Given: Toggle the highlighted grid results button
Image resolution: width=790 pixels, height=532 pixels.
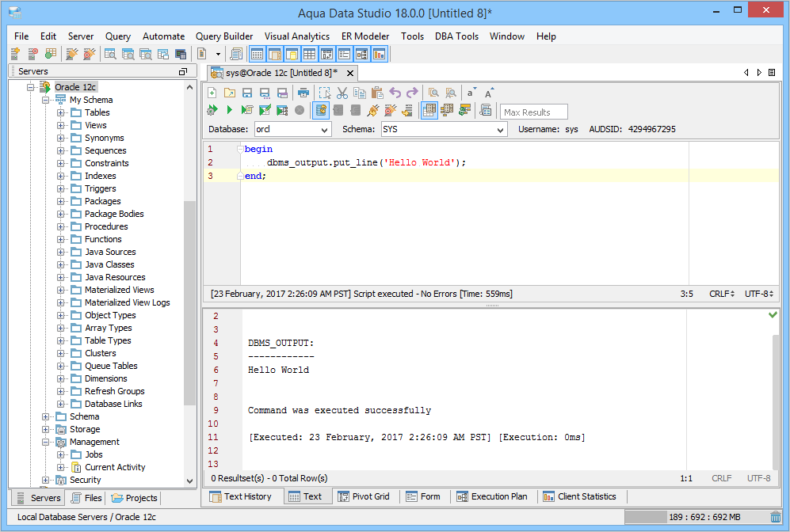Looking at the screenshot, I should [x=429, y=111].
